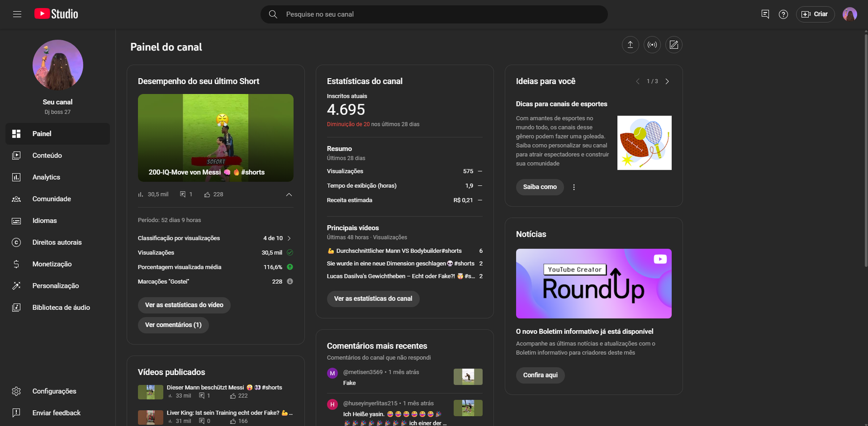Viewport: 868px width, 426px height.
Task: Click the thumbs-up icon beside 228 under the Short
Action: (x=207, y=194)
